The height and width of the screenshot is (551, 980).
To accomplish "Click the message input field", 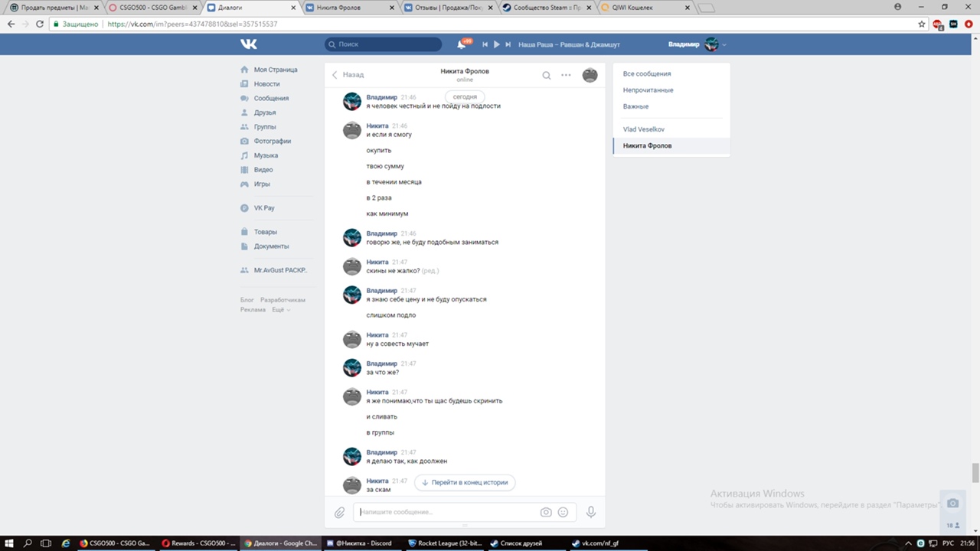I will [x=446, y=512].
